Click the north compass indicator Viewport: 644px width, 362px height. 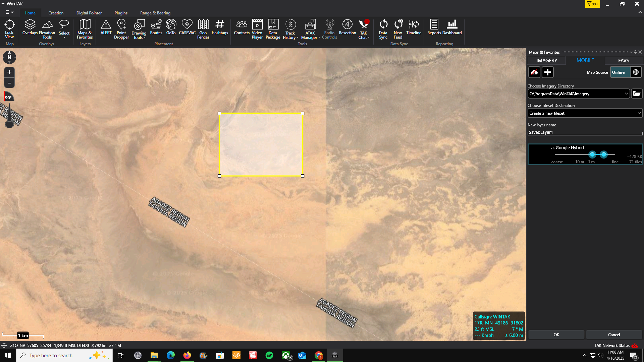click(x=9, y=57)
